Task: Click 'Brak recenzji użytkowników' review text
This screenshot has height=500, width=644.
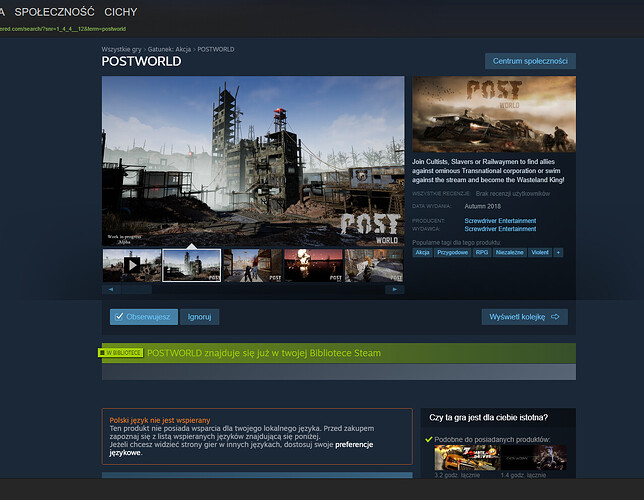Action: pyautogui.click(x=513, y=194)
